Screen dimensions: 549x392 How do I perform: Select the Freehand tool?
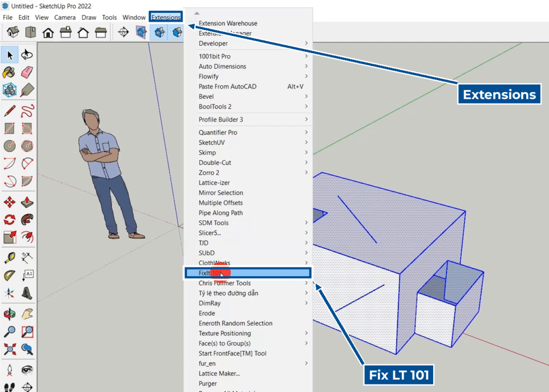pyautogui.click(x=27, y=111)
